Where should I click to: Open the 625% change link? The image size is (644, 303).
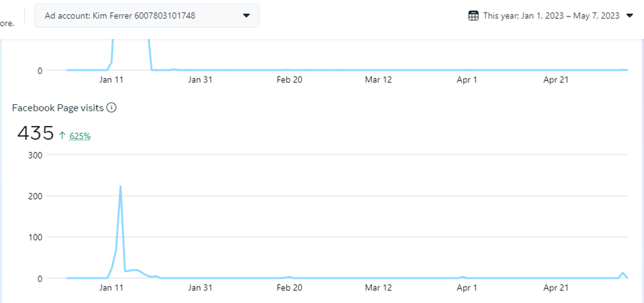pyautogui.click(x=80, y=136)
